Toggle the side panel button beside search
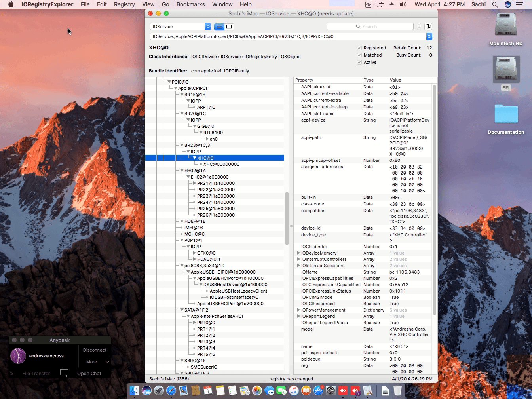 pos(428,27)
